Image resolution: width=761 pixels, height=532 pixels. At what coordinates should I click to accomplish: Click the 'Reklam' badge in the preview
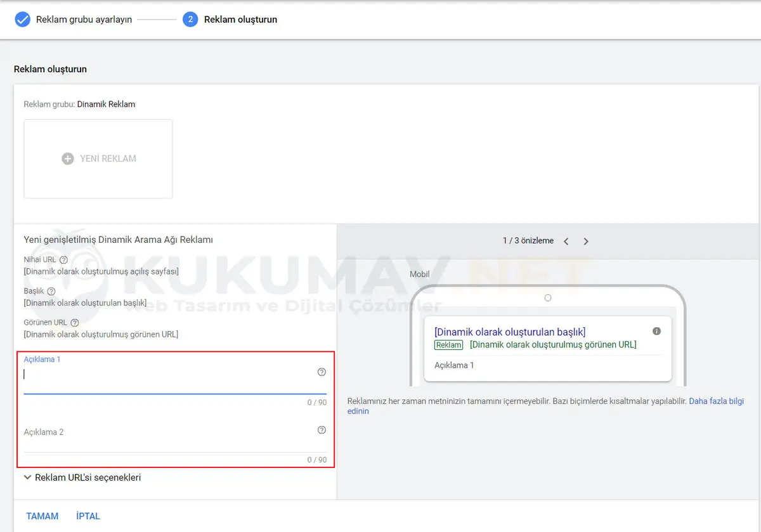(x=449, y=345)
